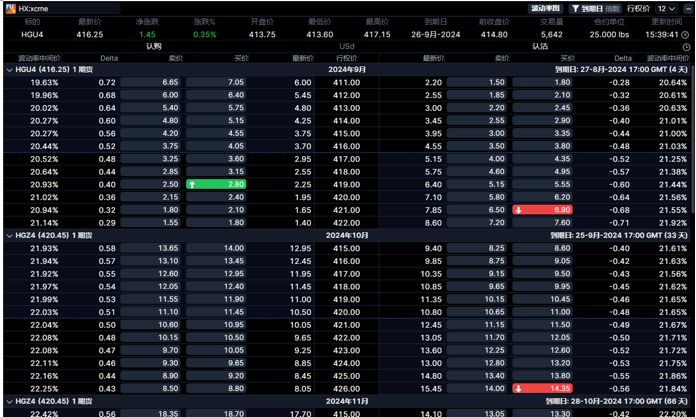This screenshot has height=417, width=696.
Task: Select the 认购 calls section header
Action: tap(153, 47)
